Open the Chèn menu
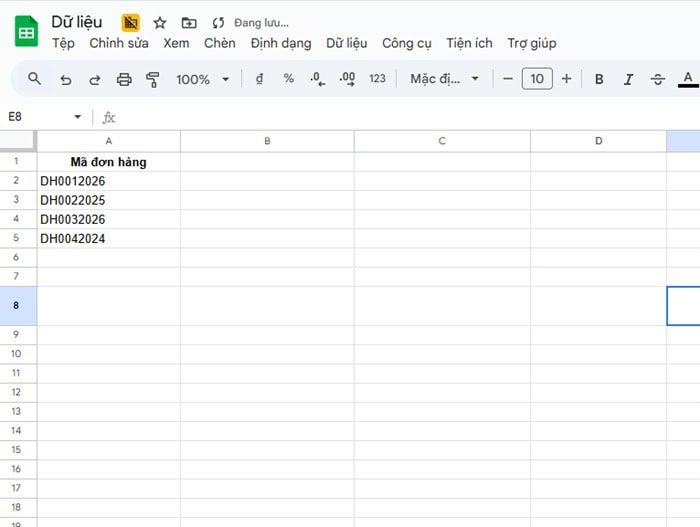This screenshot has width=700, height=527. click(x=220, y=43)
